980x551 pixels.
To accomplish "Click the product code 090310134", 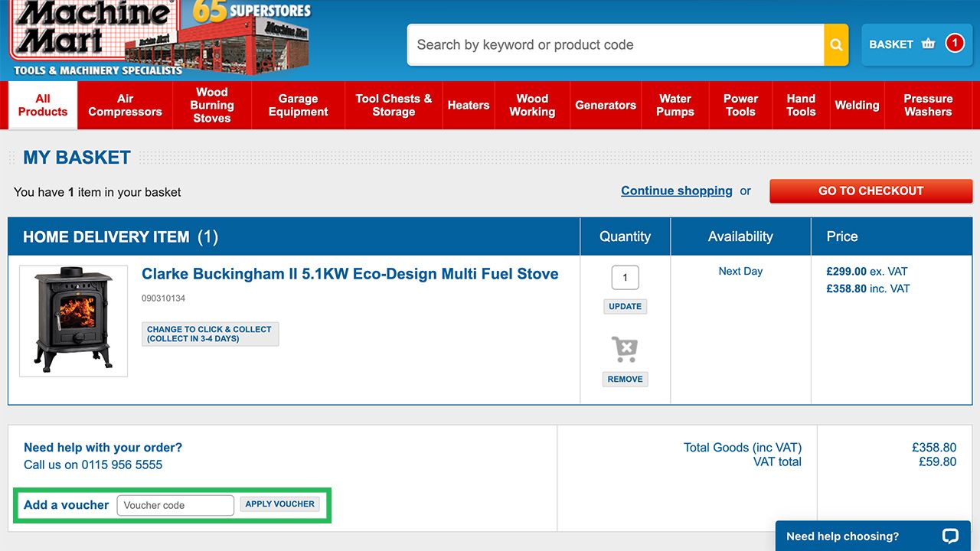I will pyautogui.click(x=163, y=298).
